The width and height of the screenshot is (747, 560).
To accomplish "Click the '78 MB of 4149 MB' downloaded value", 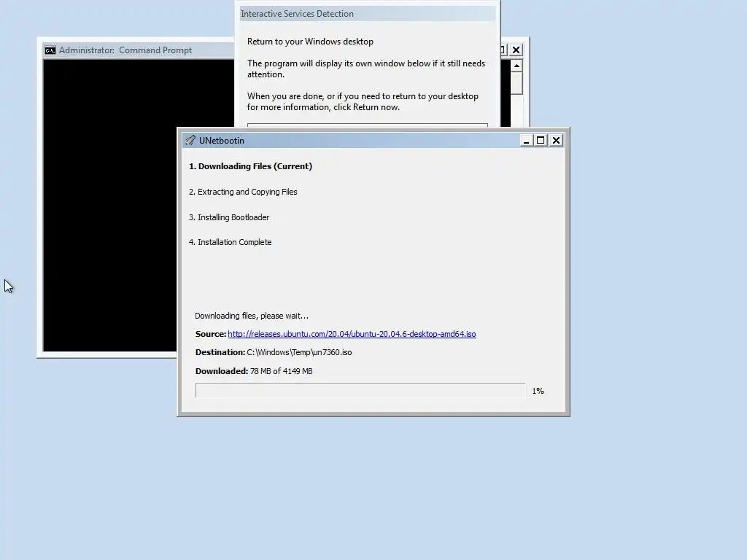I will (282, 371).
